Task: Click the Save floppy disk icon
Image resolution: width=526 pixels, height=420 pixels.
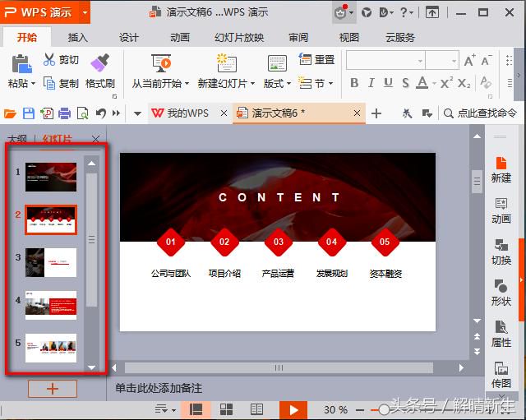Action: [29, 113]
